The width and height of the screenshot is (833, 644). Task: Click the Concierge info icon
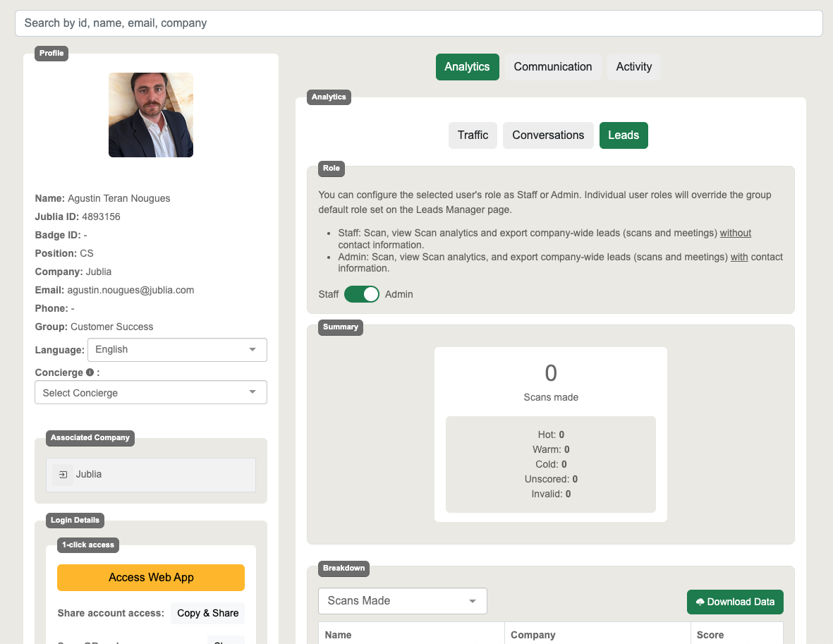click(x=90, y=372)
